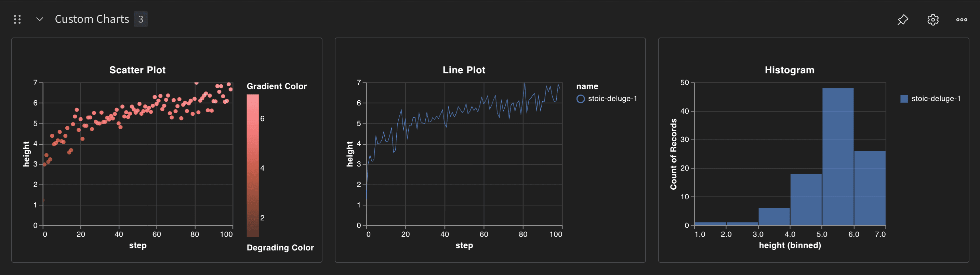Click the histogram bar between 3.0 and 4.0
This screenshot has width=980, height=275.
pos(774,217)
